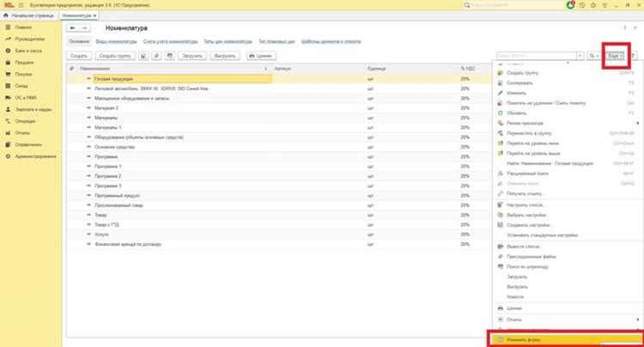This screenshot has width=644, height=347.
Task: Click the Создать группу button
Action: click(115, 56)
